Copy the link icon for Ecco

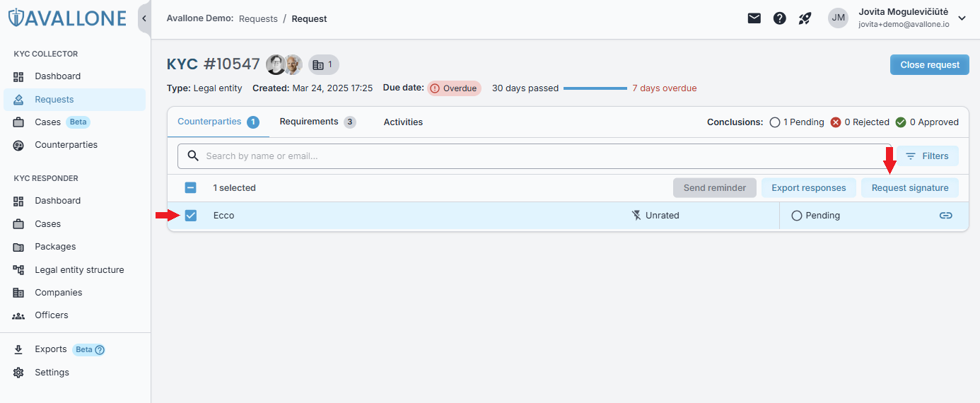point(945,216)
